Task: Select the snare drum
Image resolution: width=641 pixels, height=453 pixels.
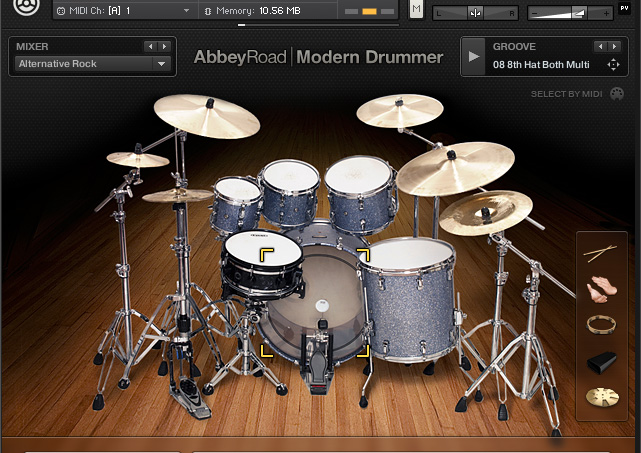Action: click(x=262, y=262)
